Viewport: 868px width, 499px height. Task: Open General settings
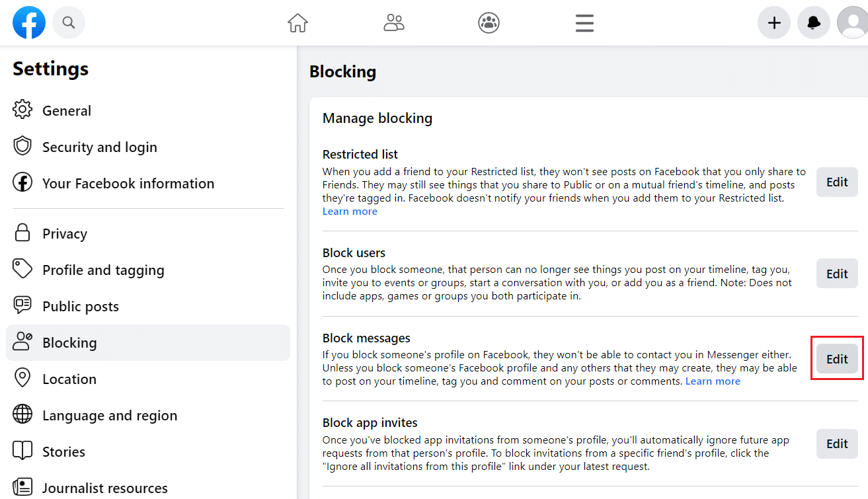click(148, 110)
